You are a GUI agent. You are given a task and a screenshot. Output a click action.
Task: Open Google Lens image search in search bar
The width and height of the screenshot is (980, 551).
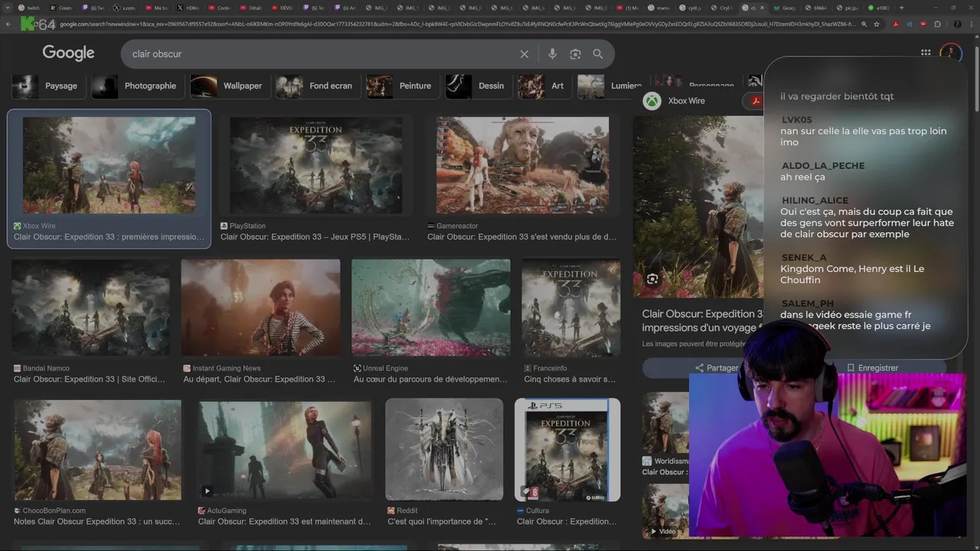(x=575, y=54)
